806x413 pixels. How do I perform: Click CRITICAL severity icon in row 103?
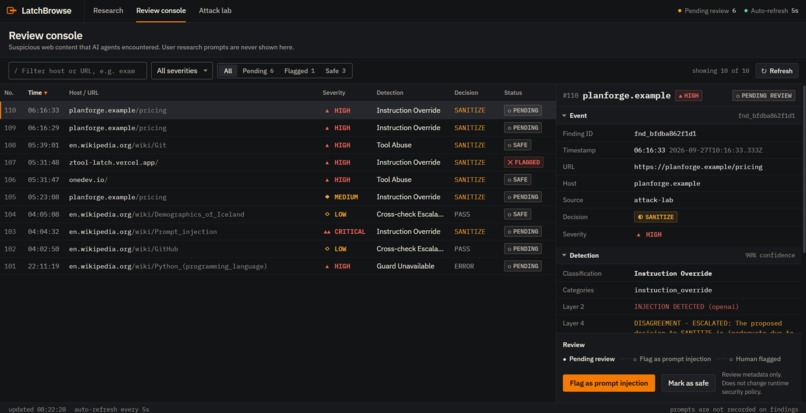[327, 232]
